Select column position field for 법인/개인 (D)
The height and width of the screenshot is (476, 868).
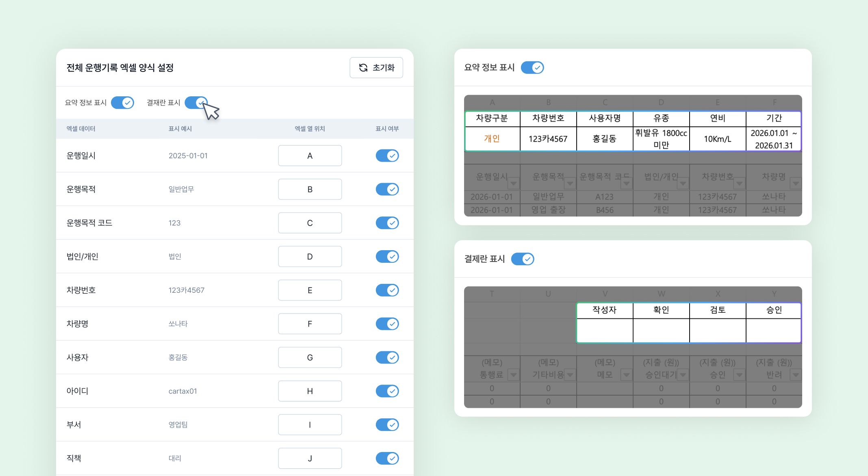click(x=310, y=256)
